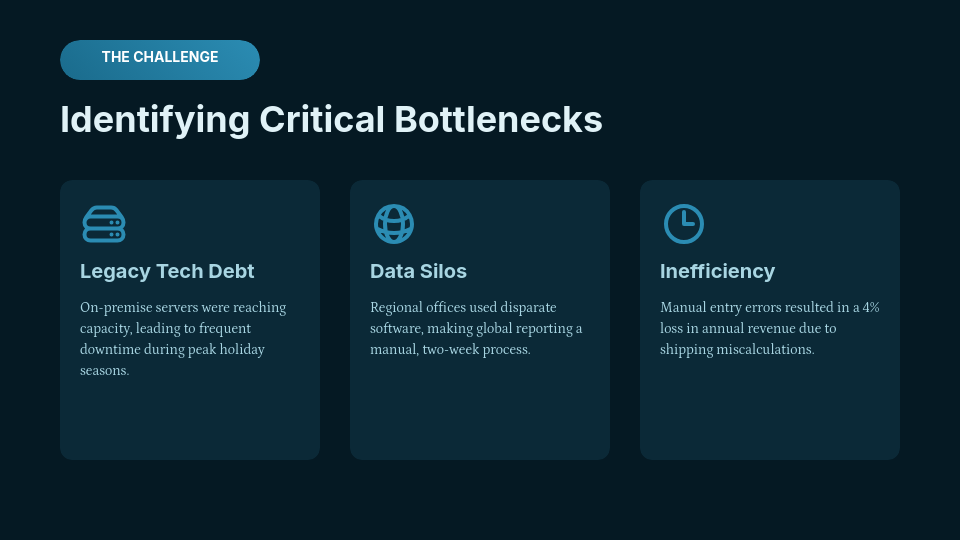This screenshot has width=960, height=540.
Task: Click empty space in Inefficiency card
Action: pyautogui.click(x=770, y=410)
